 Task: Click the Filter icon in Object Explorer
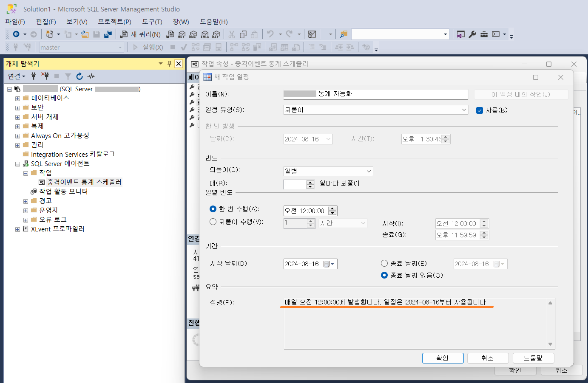(68, 76)
